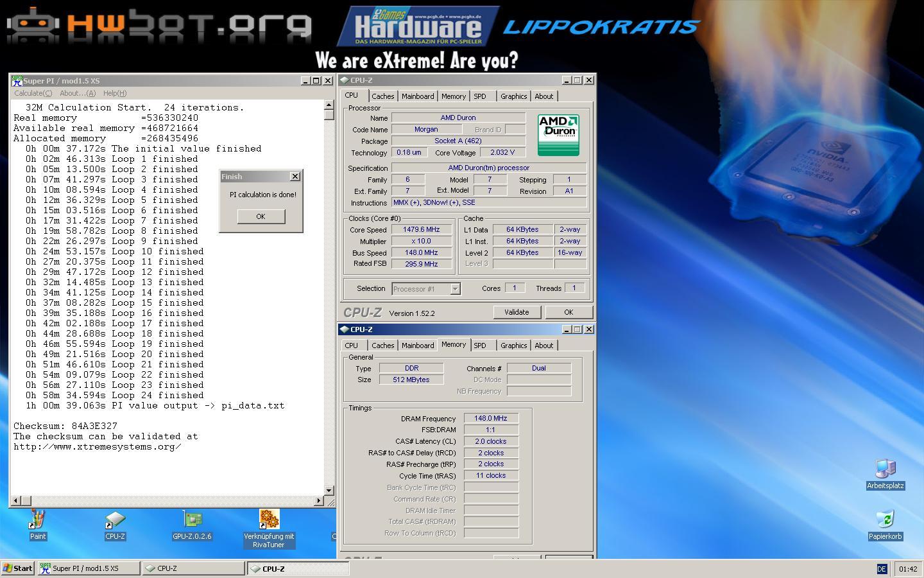The width and height of the screenshot is (924, 578).
Task: Switch to SPD tab in upper CPU-Z
Action: pyautogui.click(x=480, y=96)
